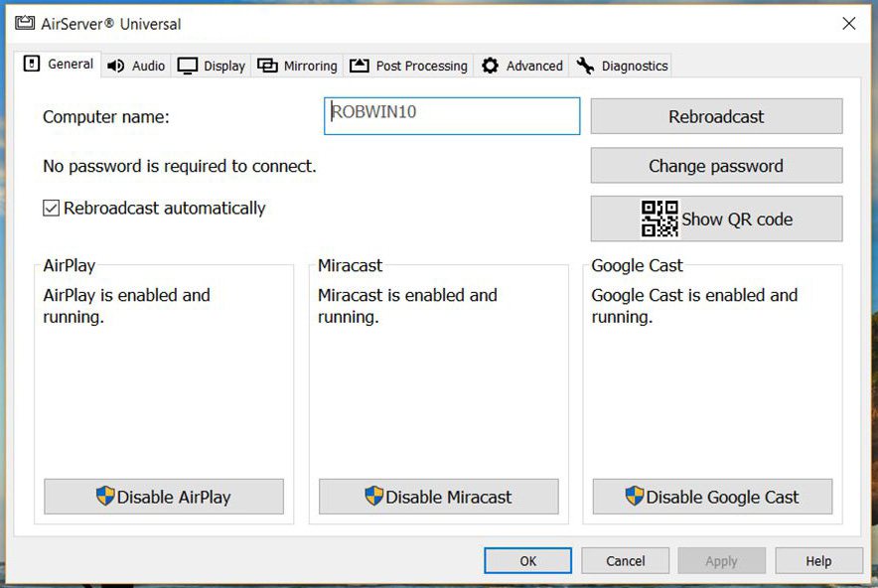878x588 pixels.
Task: Select the Post Processing tab
Action: (x=408, y=66)
